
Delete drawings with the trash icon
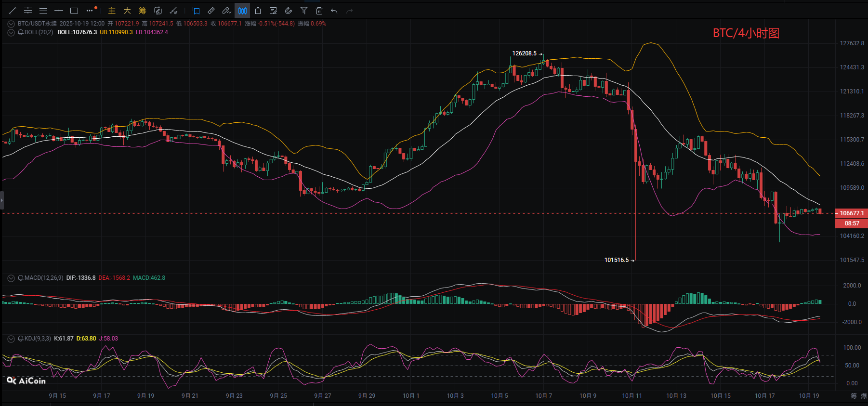coord(319,11)
